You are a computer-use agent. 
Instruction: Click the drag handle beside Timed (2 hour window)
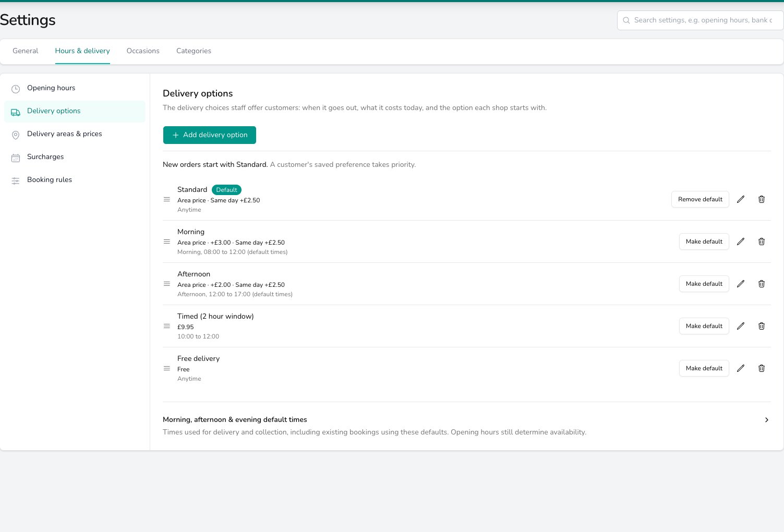point(167,326)
